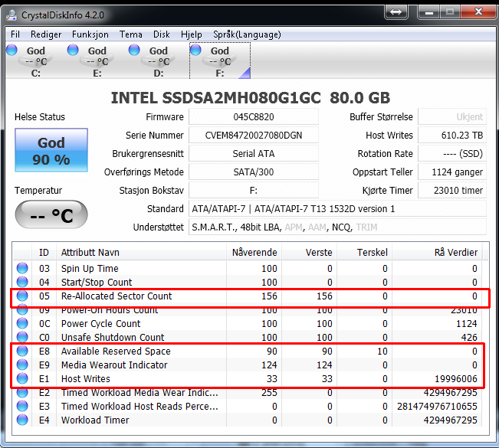Click the ID column header

tap(44, 252)
